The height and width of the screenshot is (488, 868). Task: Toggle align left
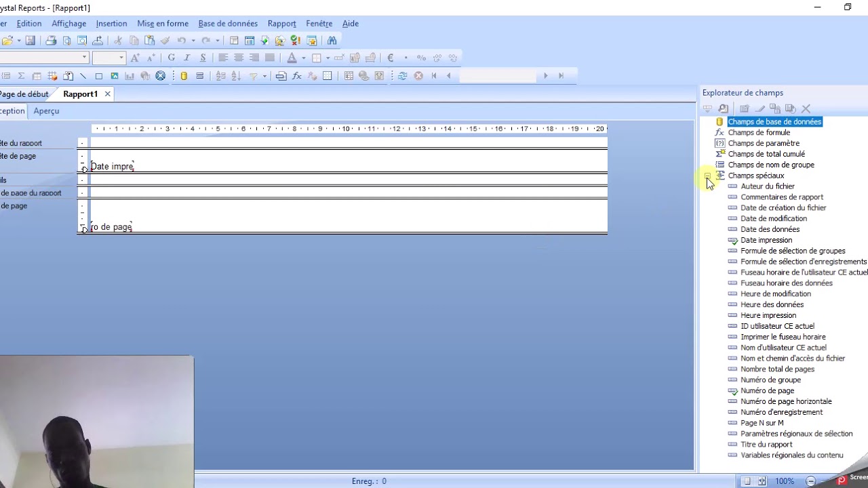pyautogui.click(x=222, y=58)
